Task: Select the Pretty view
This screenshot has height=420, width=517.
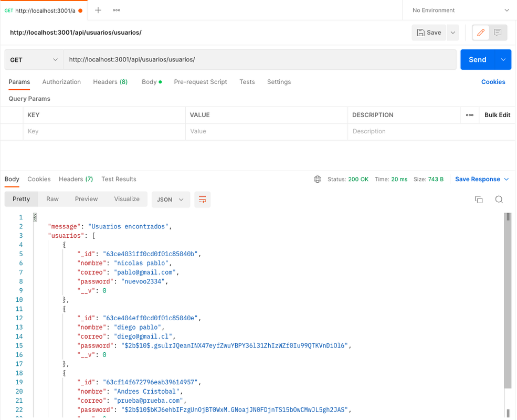Action: [21, 199]
